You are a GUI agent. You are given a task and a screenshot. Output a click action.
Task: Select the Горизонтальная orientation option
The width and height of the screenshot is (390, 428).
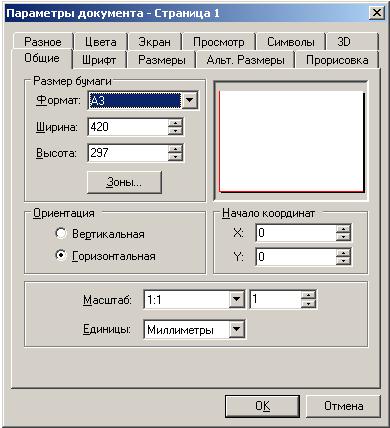click(61, 256)
